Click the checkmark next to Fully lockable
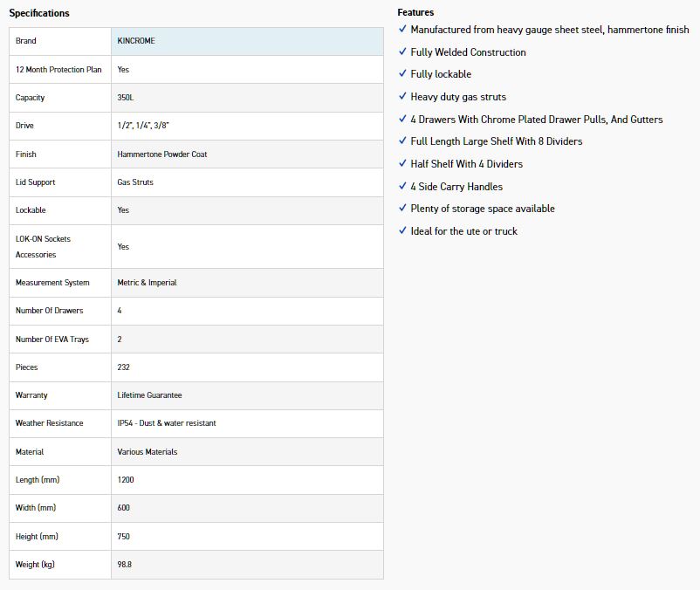 tap(402, 74)
